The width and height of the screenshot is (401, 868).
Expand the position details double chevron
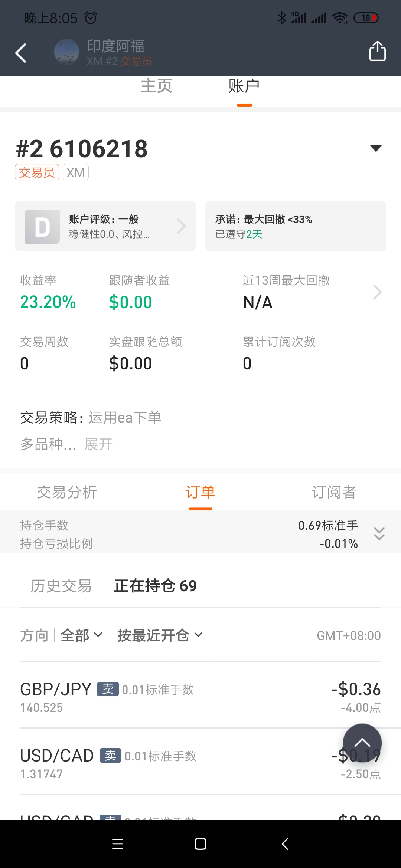click(x=379, y=534)
